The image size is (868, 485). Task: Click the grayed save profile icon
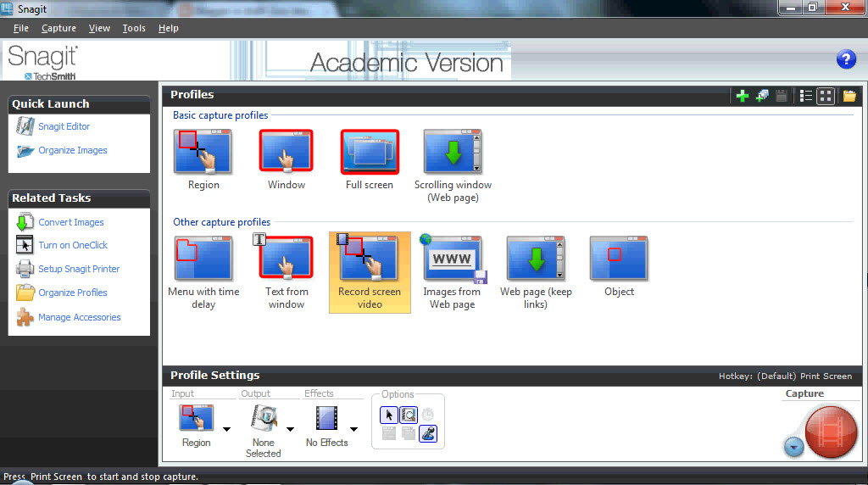coord(781,96)
